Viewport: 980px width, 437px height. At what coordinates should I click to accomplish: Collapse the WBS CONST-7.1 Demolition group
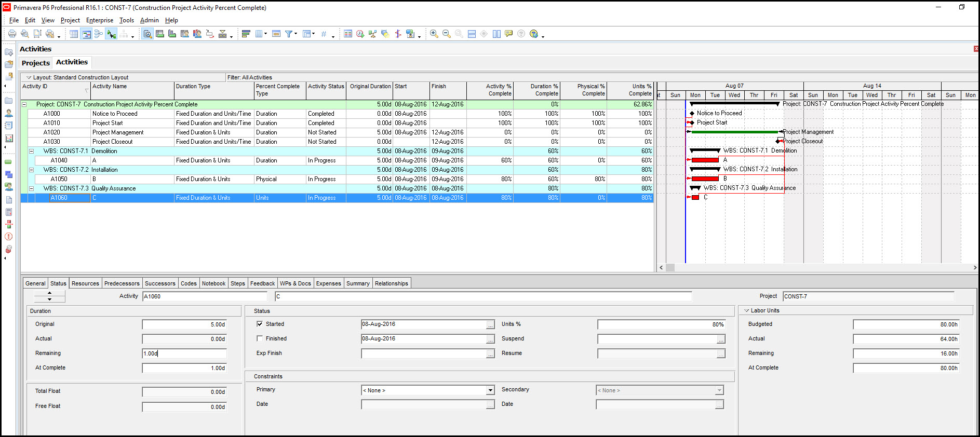tap(31, 151)
